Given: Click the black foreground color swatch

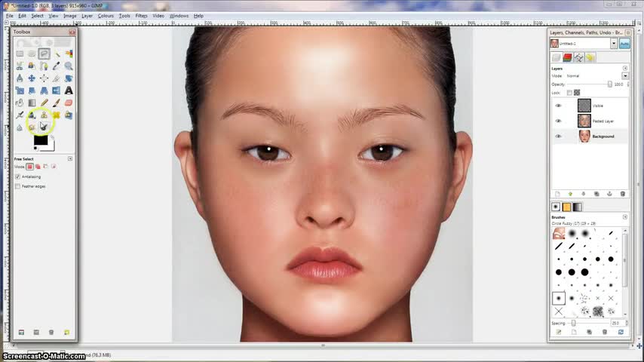Looking at the screenshot, I should [40, 140].
